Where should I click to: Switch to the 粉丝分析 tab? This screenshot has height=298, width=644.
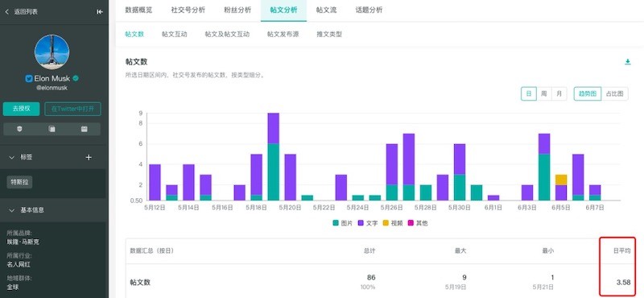237,10
